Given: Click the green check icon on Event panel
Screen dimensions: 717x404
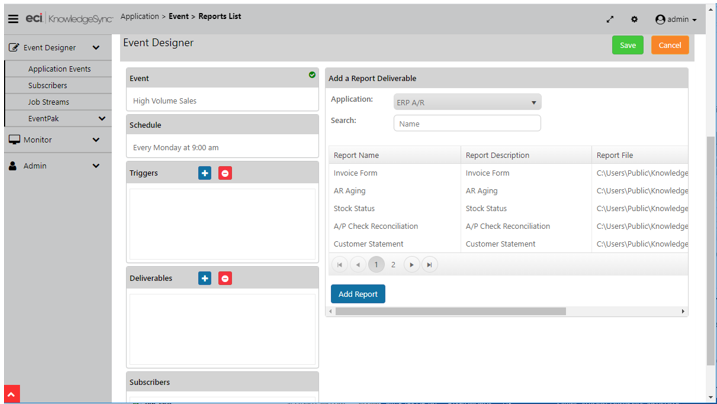Looking at the screenshot, I should click(x=312, y=74).
